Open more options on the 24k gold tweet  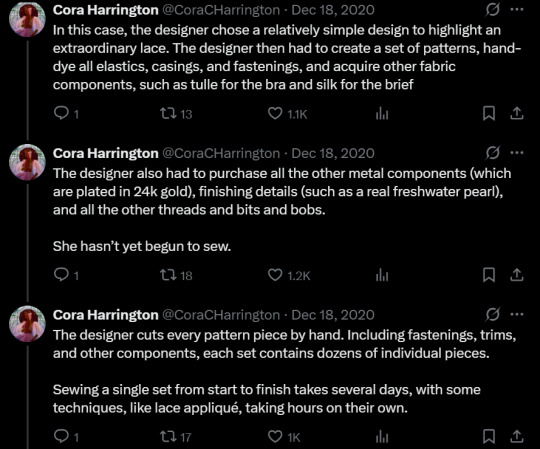(x=517, y=153)
